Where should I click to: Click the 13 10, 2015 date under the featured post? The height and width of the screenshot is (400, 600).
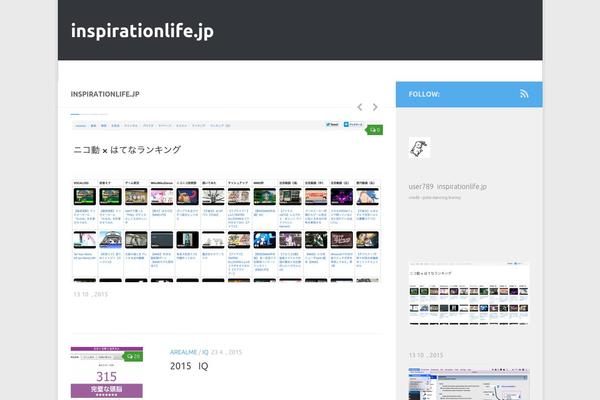(x=91, y=294)
